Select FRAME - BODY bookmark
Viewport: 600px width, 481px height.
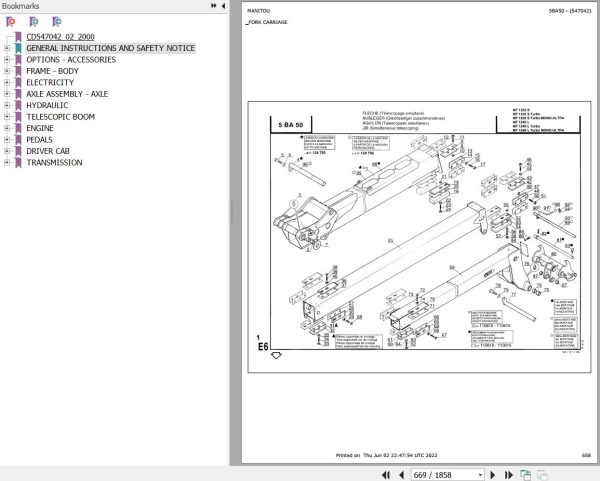click(x=52, y=71)
